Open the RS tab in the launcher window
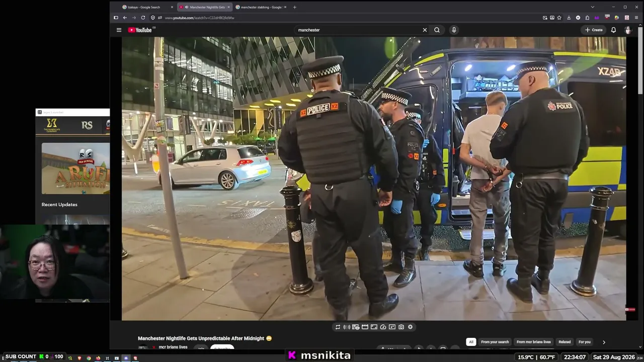Screen dimensions: 644x362 point(87,125)
